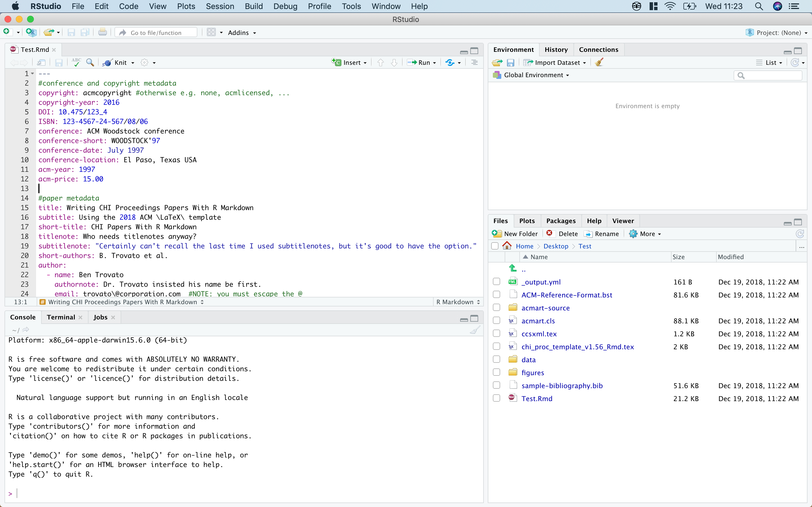Viewport: 812px width, 507px height.
Task: Check the box next to Test.Rmd
Action: click(x=496, y=398)
